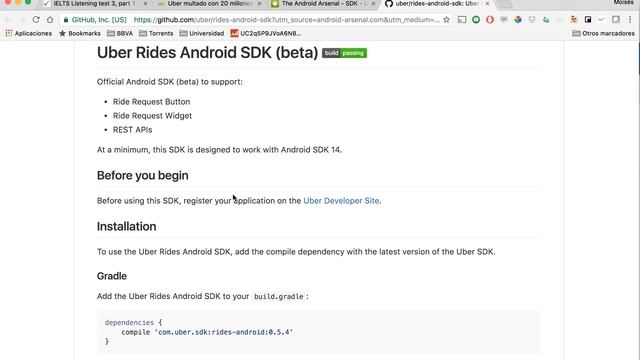Viewport: 640px width, 360px height.
Task: Open the BBVA bookmarks folder
Action: pyautogui.click(x=120, y=33)
